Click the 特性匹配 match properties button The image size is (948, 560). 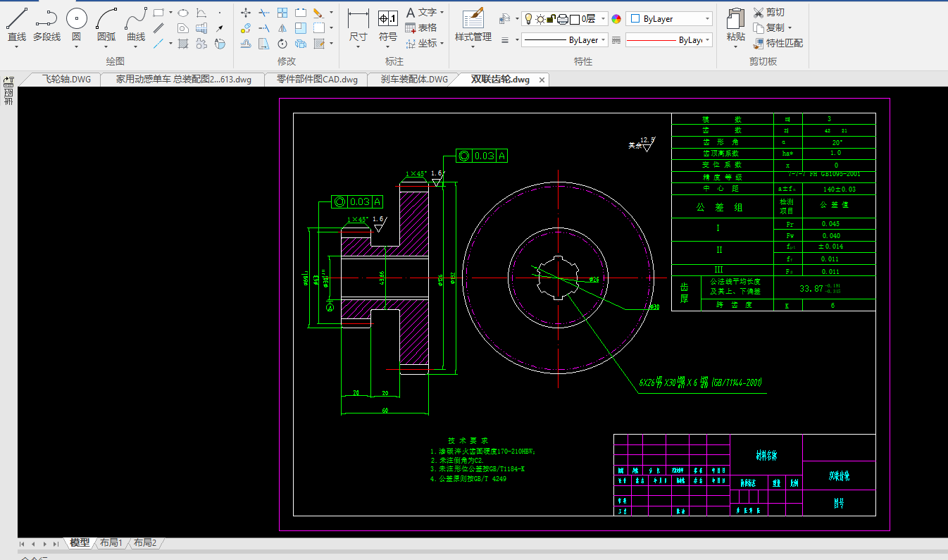[x=778, y=43]
